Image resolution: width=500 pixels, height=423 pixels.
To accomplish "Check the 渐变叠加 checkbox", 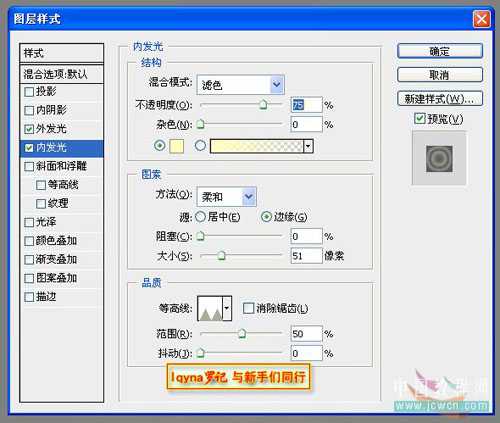I will pos(29,260).
